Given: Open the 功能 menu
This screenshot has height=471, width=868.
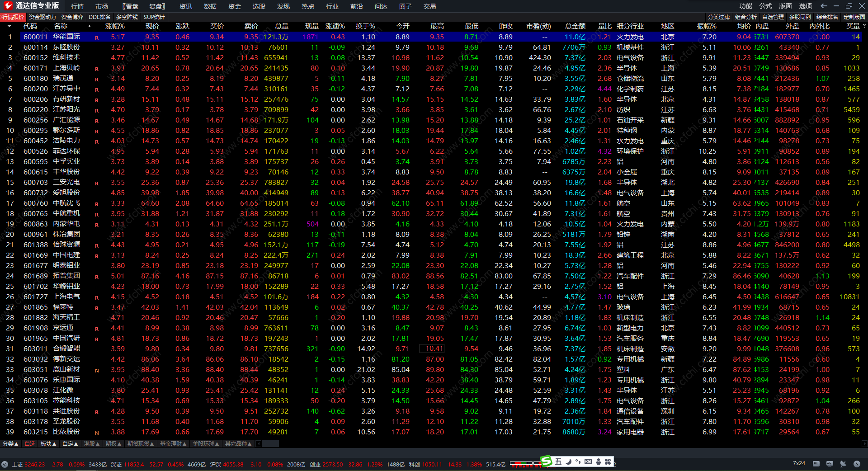Looking at the screenshot, I should coord(746,6).
